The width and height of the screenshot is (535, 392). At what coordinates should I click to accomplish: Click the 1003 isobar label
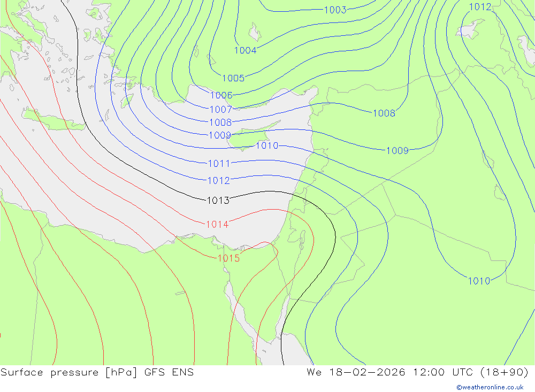click(335, 10)
